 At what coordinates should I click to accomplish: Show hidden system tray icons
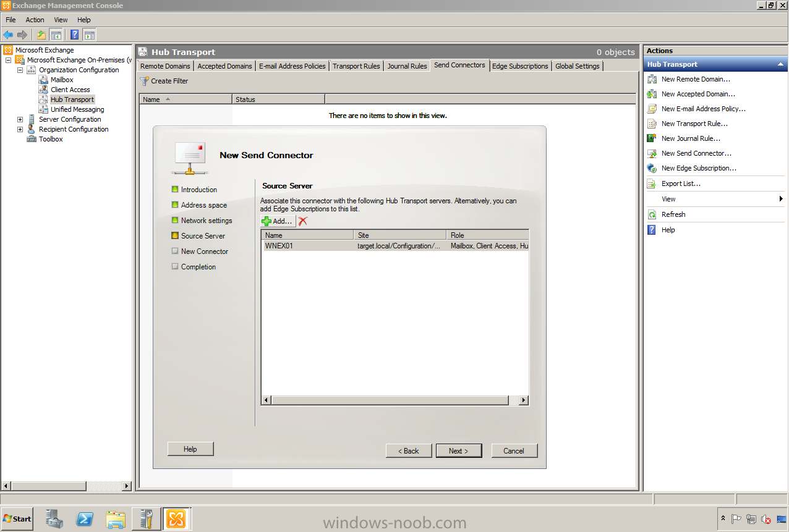tap(723, 519)
